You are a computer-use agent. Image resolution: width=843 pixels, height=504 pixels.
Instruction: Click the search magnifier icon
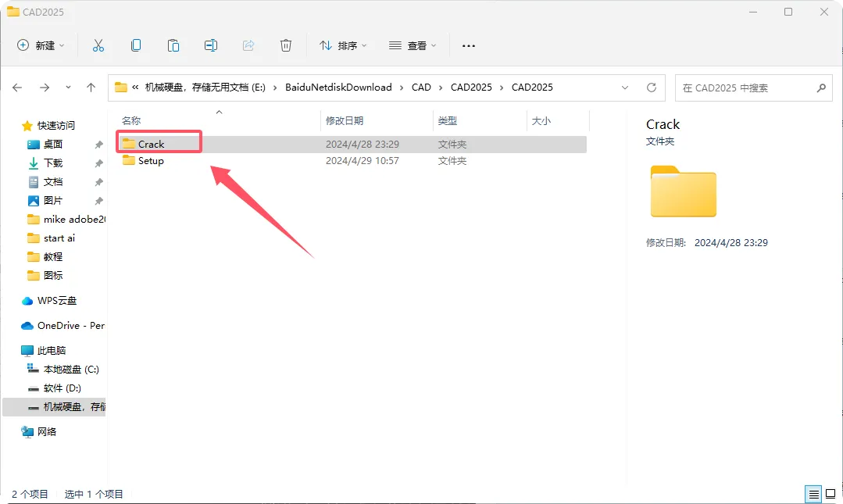point(821,88)
